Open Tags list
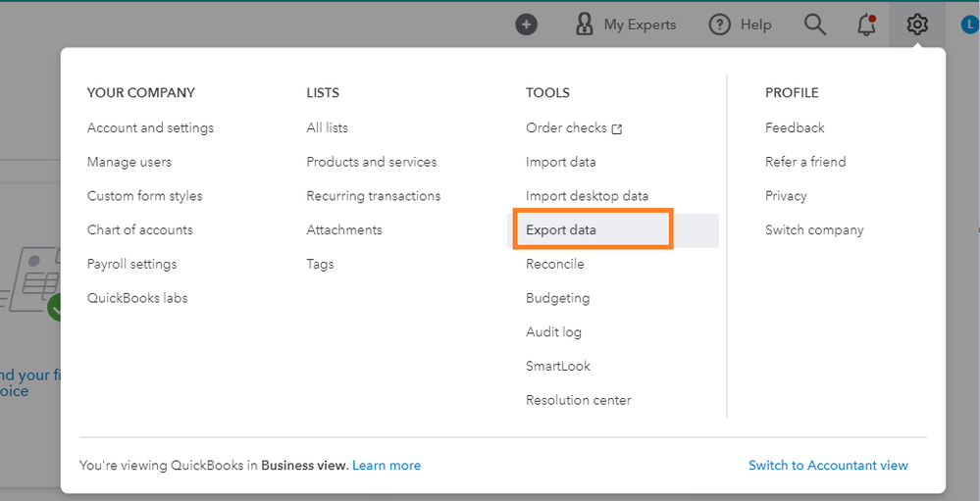The height and width of the screenshot is (501, 980). click(x=320, y=264)
